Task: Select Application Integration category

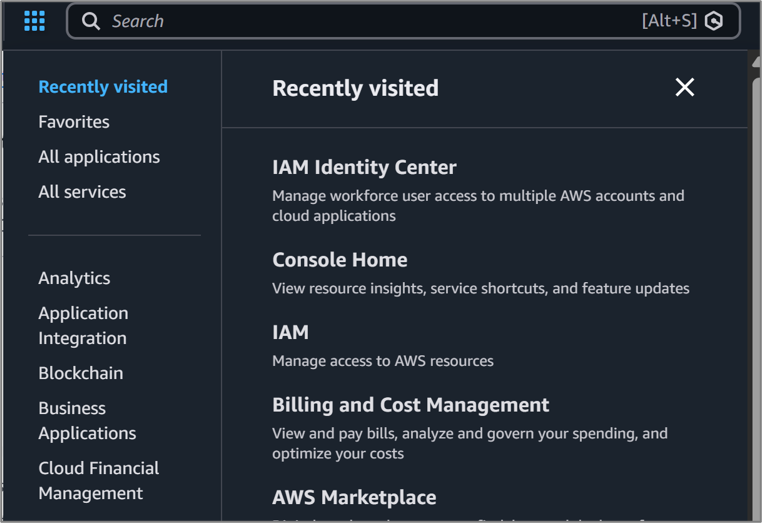Action: click(84, 326)
